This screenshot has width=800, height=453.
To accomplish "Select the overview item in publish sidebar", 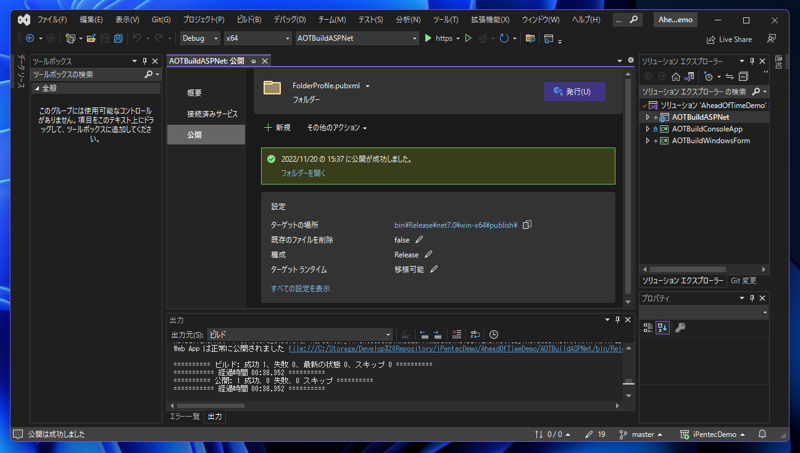I will 194,93.
